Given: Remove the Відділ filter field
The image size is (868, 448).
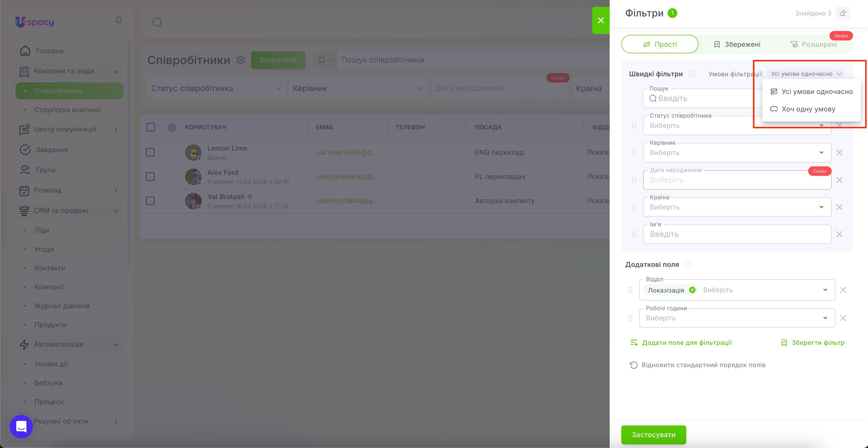Looking at the screenshot, I should (843, 290).
